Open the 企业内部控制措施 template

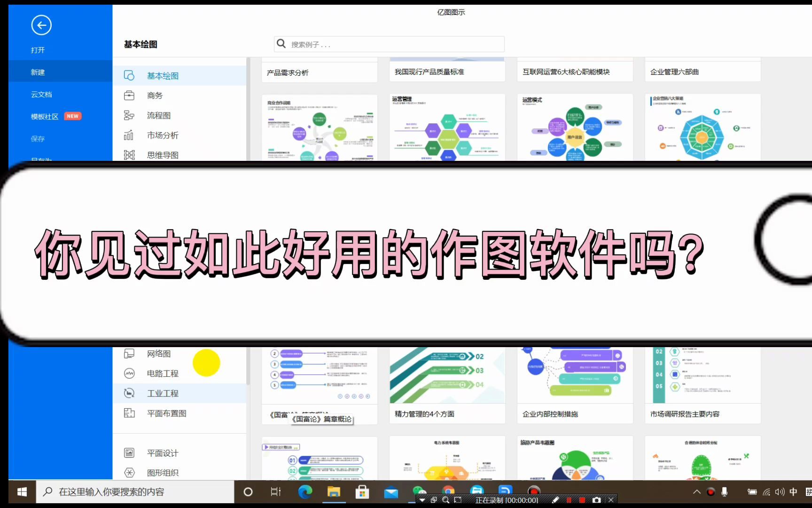point(575,386)
